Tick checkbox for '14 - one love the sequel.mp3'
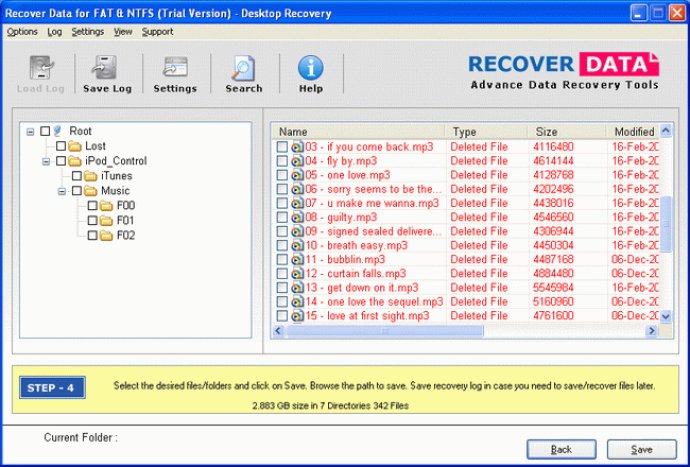Viewport: 690px width, 467px height. (282, 302)
